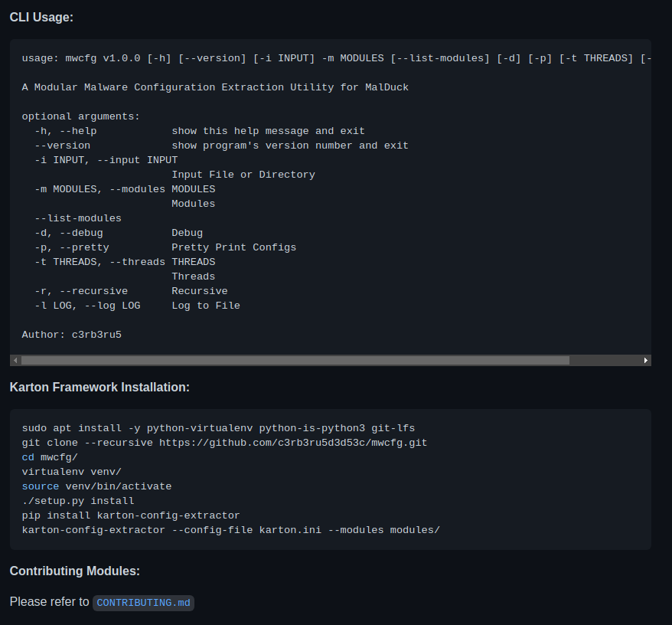Click the 'git clone --recursive' command line
The height and width of the screenshot is (625, 672).
(224, 443)
